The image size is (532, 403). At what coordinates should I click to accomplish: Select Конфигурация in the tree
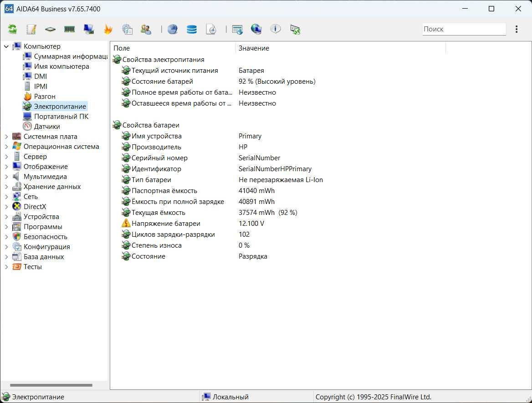[46, 247]
